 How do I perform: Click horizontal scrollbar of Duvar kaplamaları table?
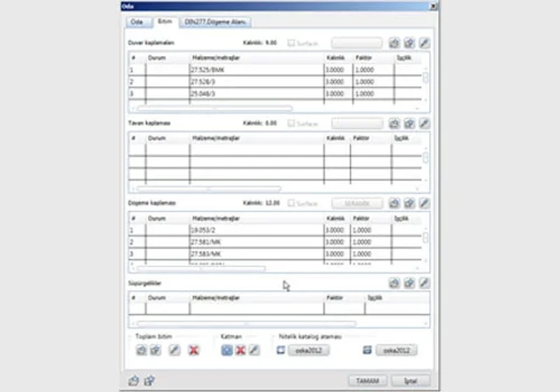[215, 108]
